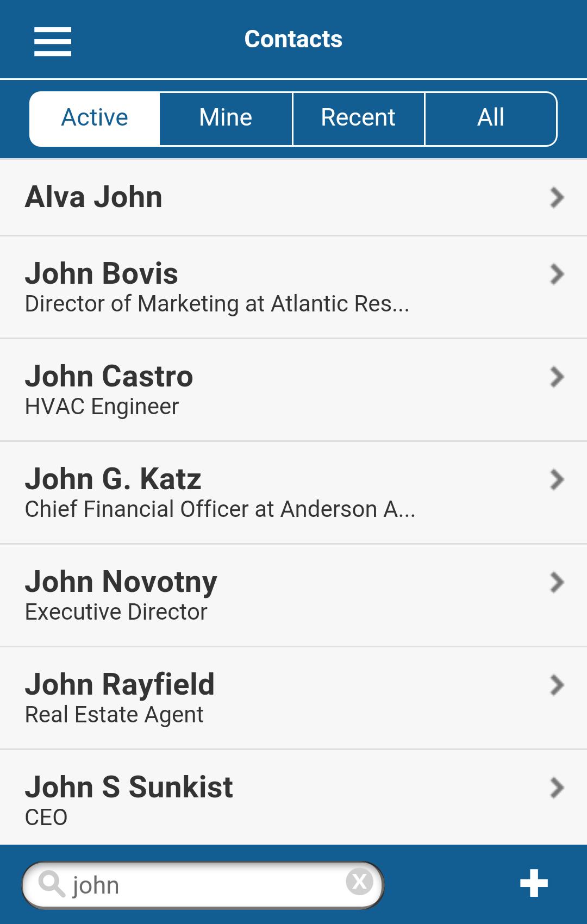Tap the chevron beside John Castro

(557, 377)
